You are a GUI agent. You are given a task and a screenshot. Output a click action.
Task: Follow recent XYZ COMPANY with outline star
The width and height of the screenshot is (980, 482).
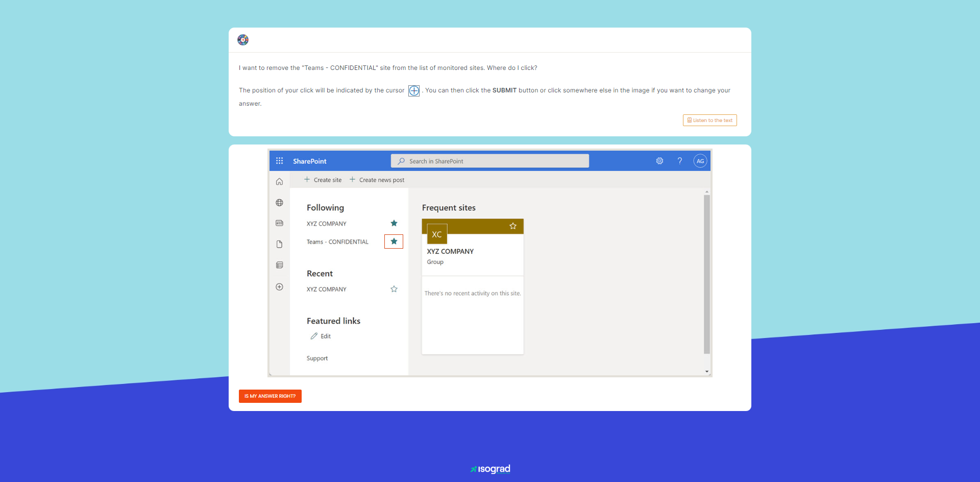[394, 289]
